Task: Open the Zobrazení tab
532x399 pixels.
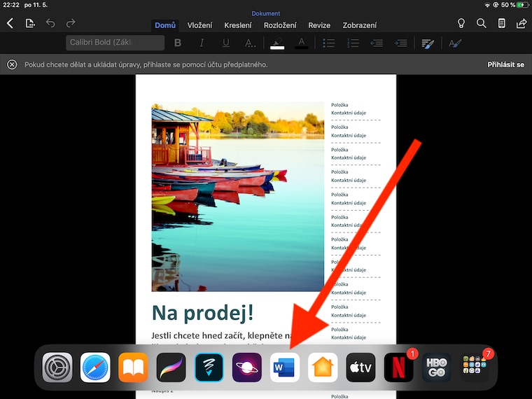Action: pyautogui.click(x=360, y=25)
